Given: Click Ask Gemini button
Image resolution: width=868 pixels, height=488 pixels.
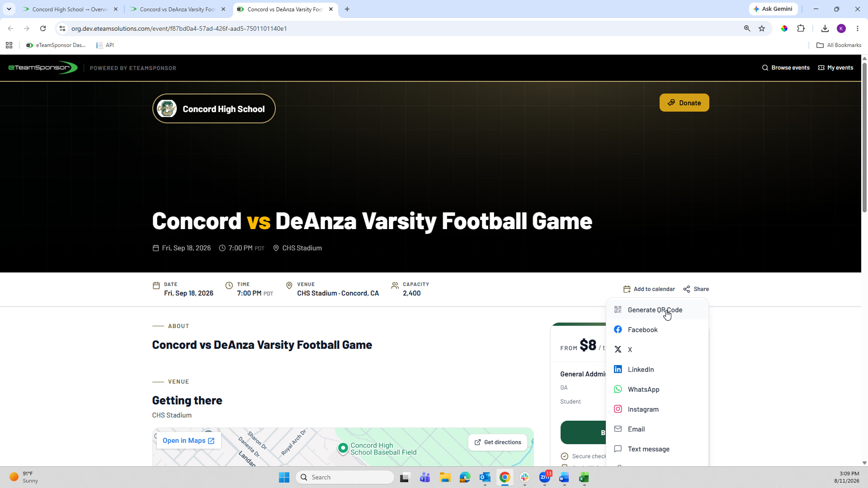Looking at the screenshot, I should 773,9.
